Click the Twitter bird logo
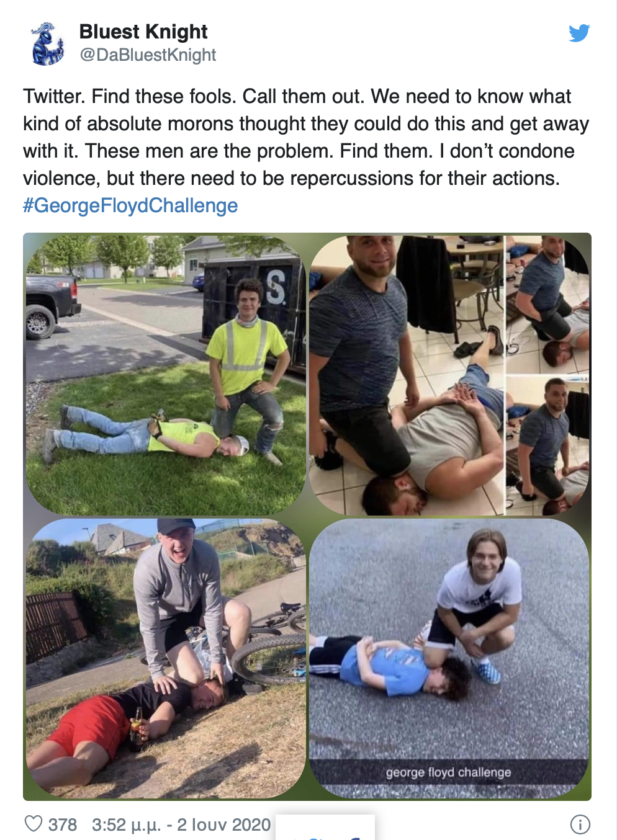The height and width of the screenshot is (840, 617). pos(579,33)
